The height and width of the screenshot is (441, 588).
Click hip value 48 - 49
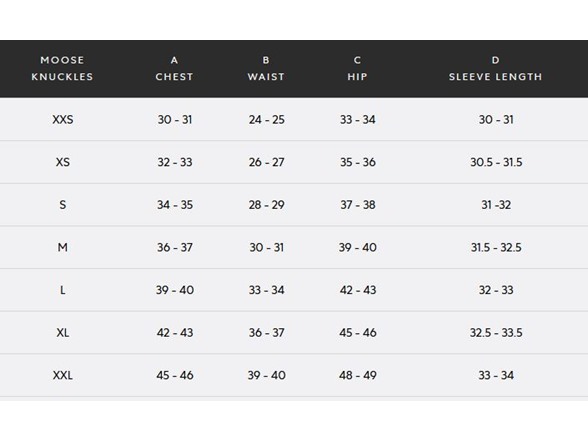[358, 375]
